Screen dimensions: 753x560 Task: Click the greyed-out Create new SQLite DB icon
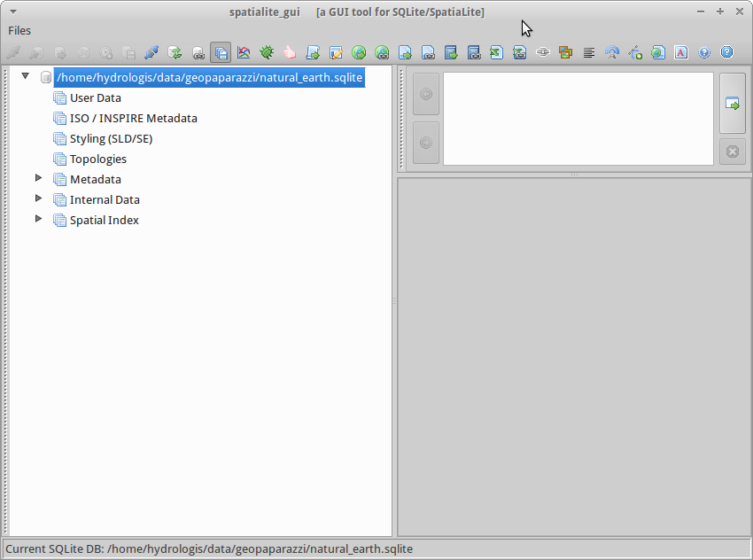click(36, 52)
